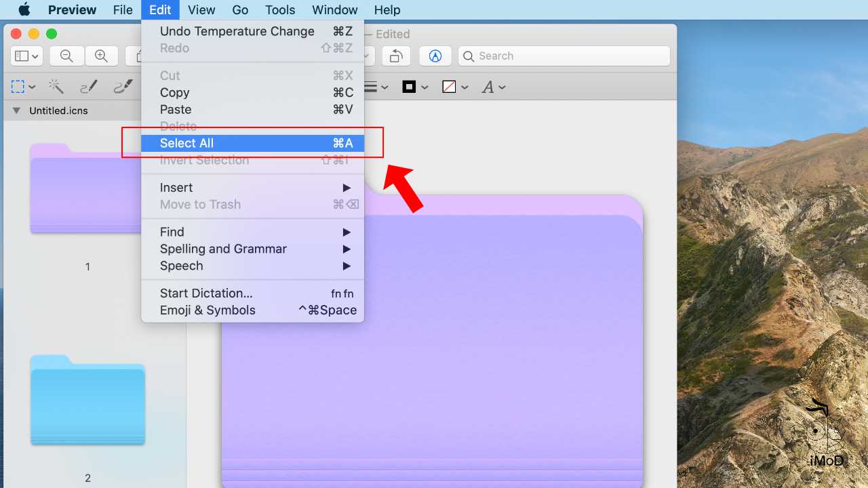
Task: Toggle the Markup toolbar button
Action: [x=435, y=56]
